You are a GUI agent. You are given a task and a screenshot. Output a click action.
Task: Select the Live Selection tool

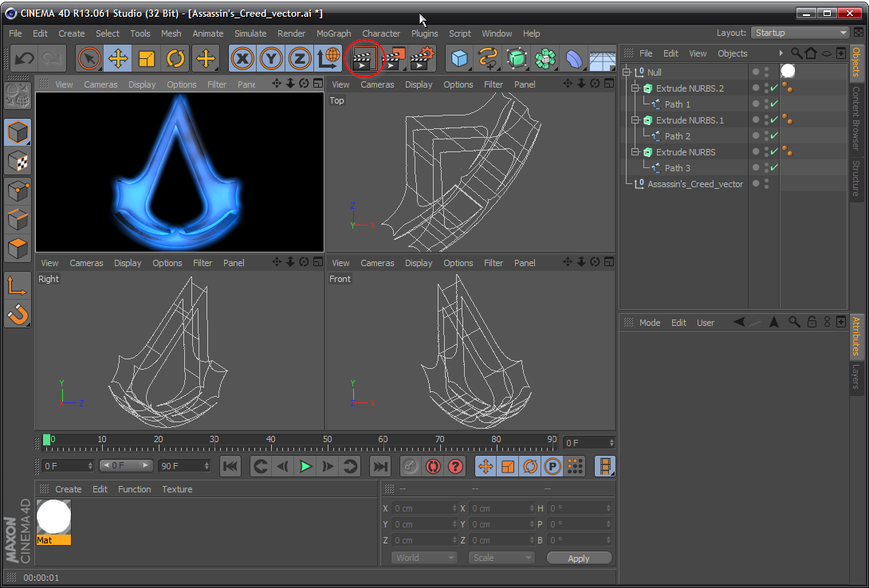(89, 58)
